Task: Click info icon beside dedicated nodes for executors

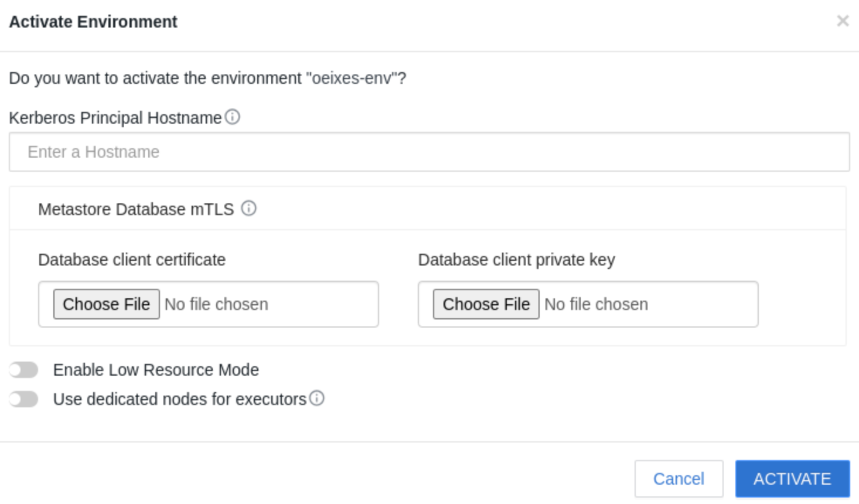Action: click(317, 399)
